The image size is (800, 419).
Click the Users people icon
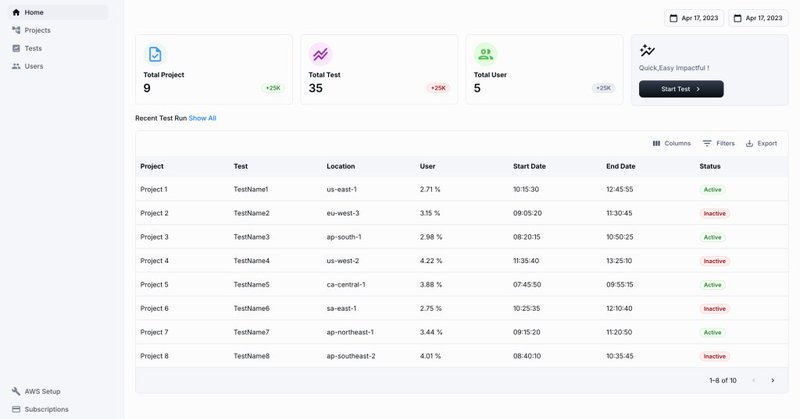[x=16, y=66]
